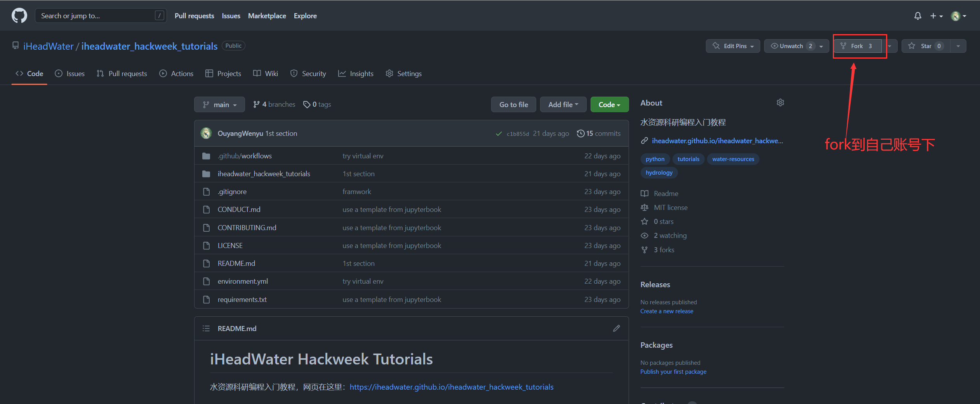The height and width of the screenshot is (404, 980).
Task: Open the main branch selector dropdown
Action: [x=219, y=104]
